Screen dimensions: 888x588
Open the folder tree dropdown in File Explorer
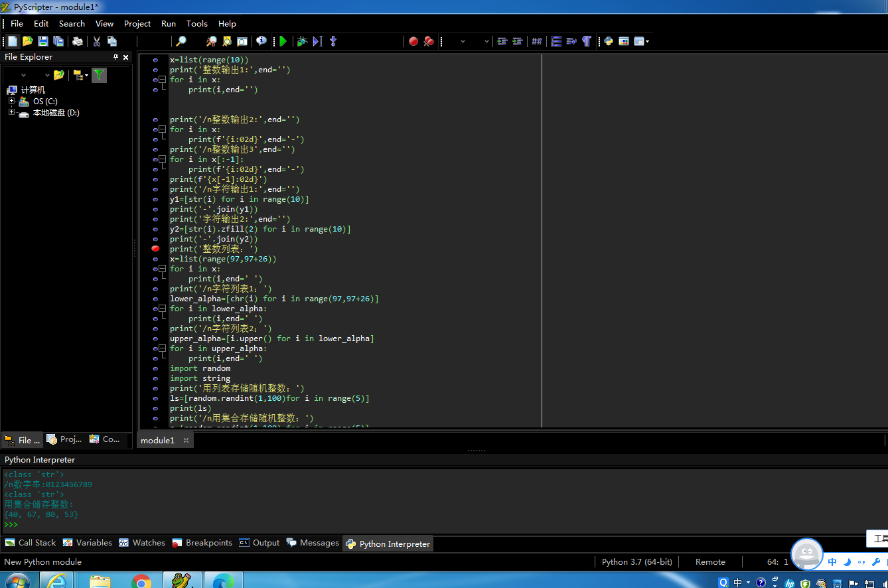[80, 75]
